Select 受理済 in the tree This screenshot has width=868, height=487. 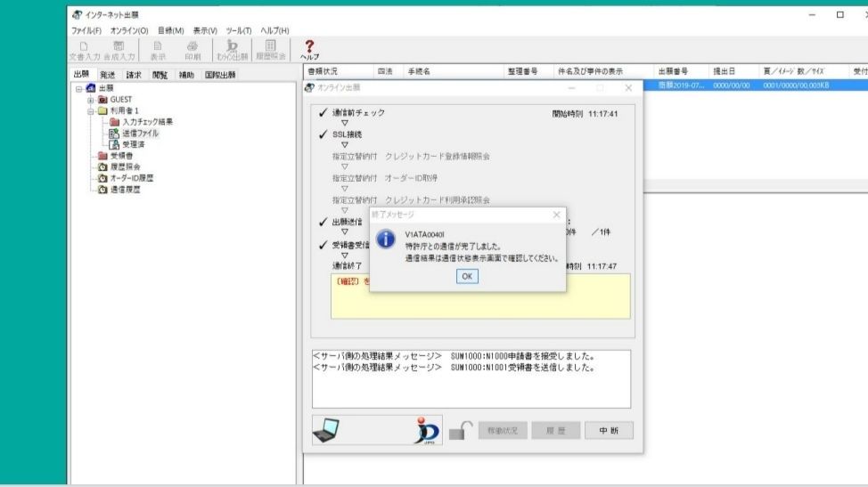point(135,143)
